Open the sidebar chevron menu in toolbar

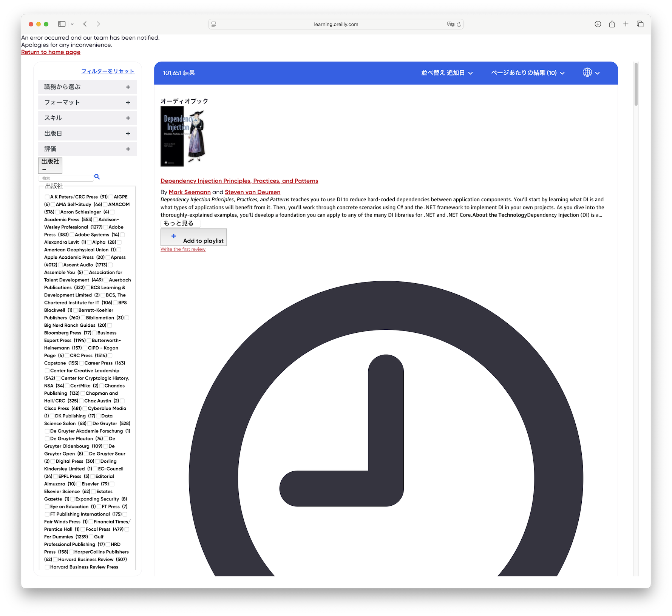pos(72,24)
